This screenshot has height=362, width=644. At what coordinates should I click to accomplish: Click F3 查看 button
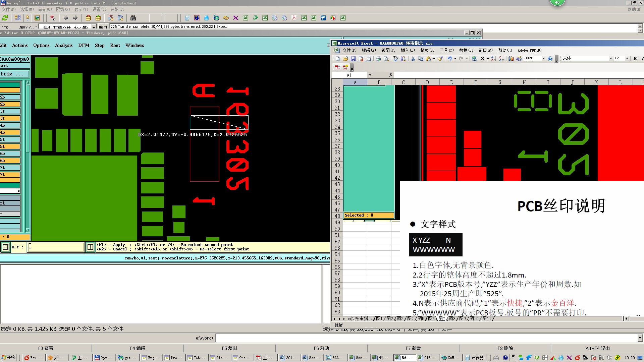point(46,348)
